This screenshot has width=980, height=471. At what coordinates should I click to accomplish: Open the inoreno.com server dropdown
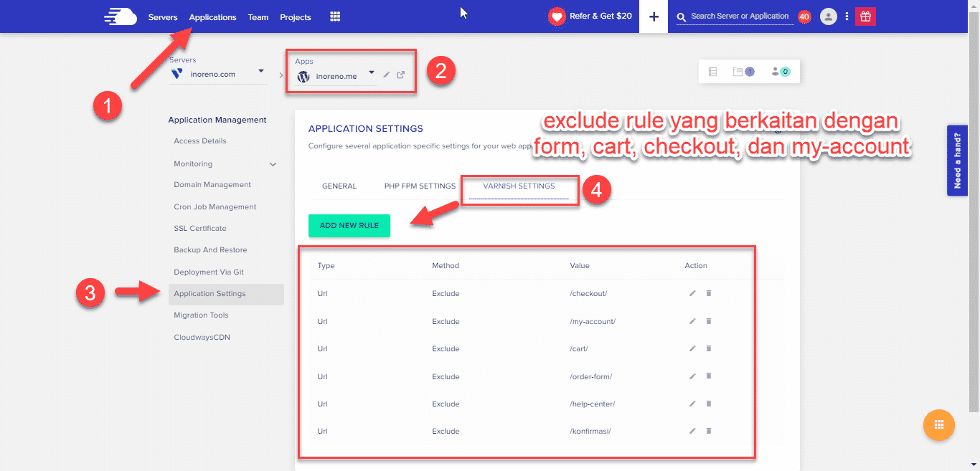click(x=261, y=72)
